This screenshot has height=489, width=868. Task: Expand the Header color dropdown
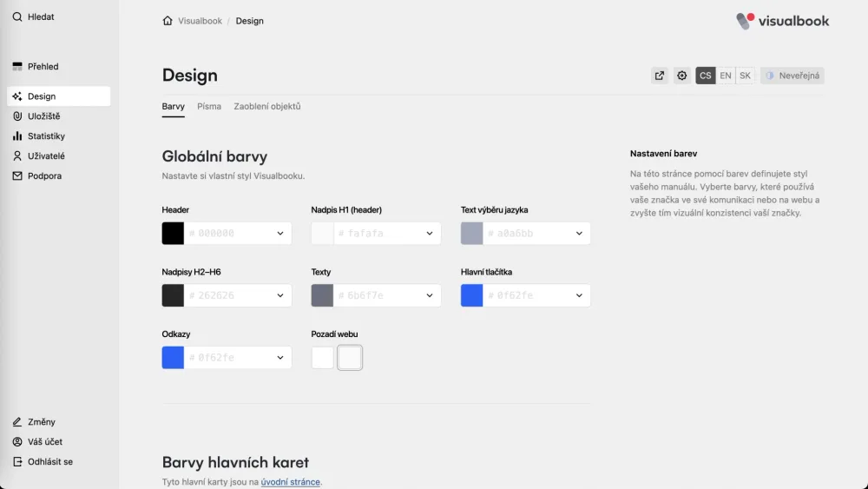coord(280,233)
